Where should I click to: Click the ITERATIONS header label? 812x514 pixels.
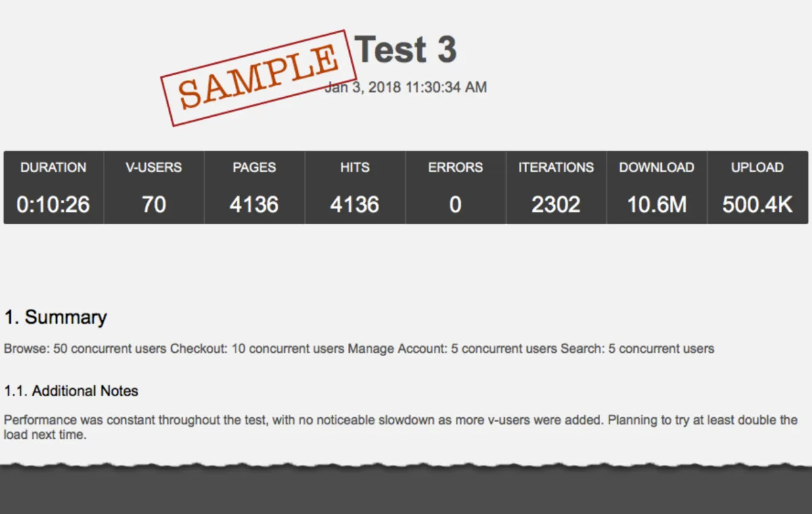tap(556, 167)
